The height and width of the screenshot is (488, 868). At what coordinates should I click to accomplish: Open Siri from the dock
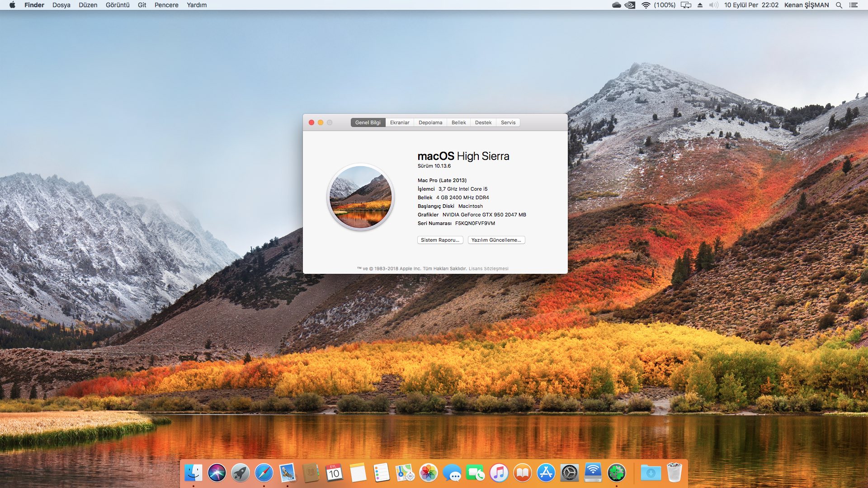217,473
